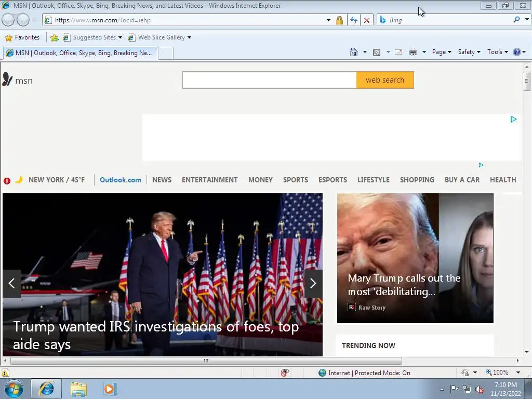Click the horizontal scrollbar thumb

point(206,361)
